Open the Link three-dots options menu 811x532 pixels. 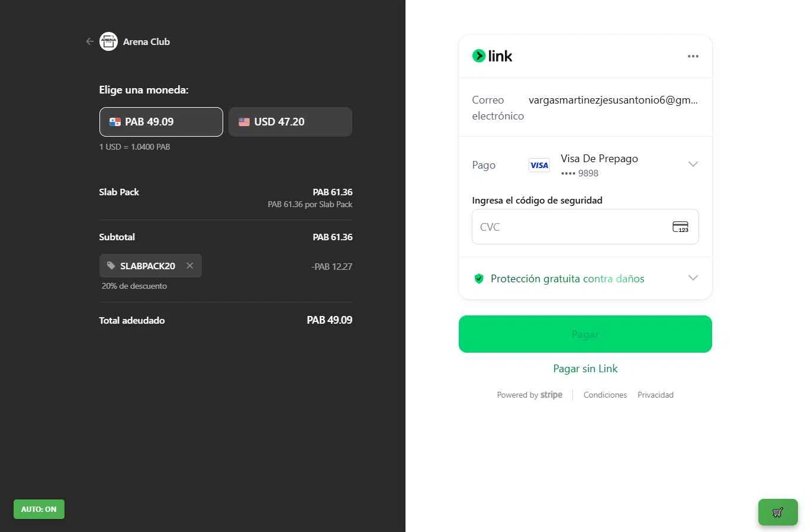pos(693,56)
